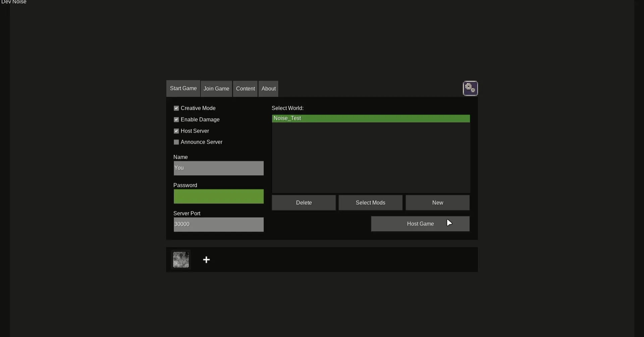Screen dimensions: 644x337
Task: Click the plus icon to add games
Action: [206, 260]
